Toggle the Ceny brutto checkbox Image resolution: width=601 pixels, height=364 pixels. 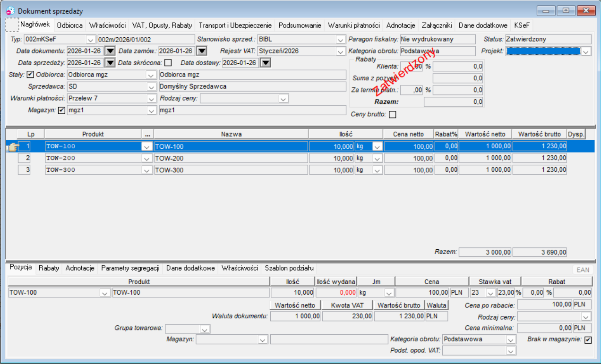[x=392, y=114]
